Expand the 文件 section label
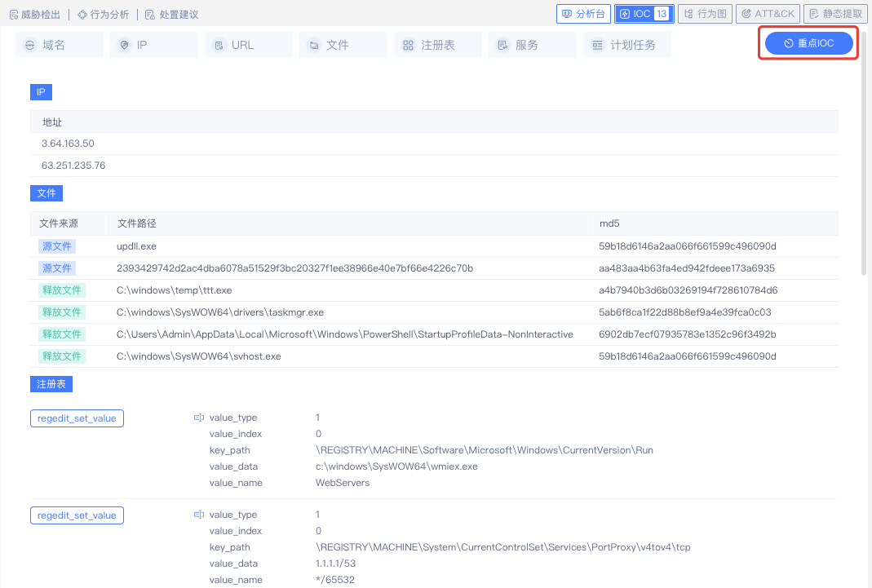 [x=46, y=193]
